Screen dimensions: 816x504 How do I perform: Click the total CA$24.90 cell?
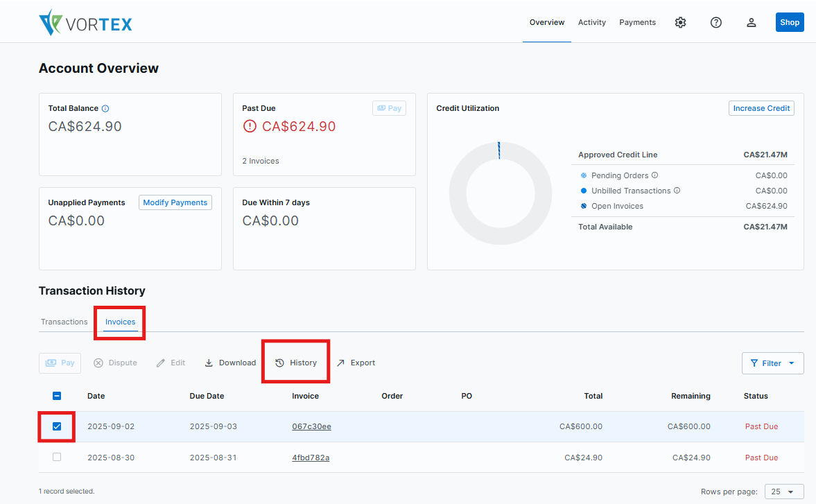click(583, 458)
